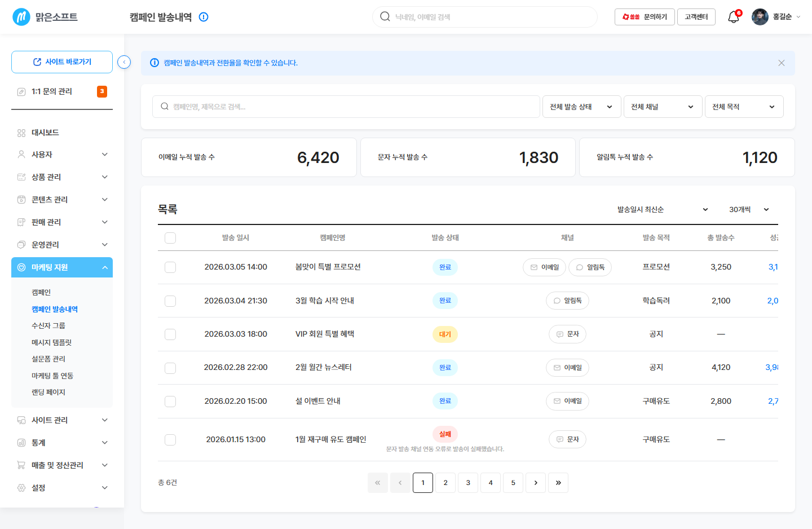Click the 사이트 관리 icon
The image size is (812, 529).
(x=21, y=420)
